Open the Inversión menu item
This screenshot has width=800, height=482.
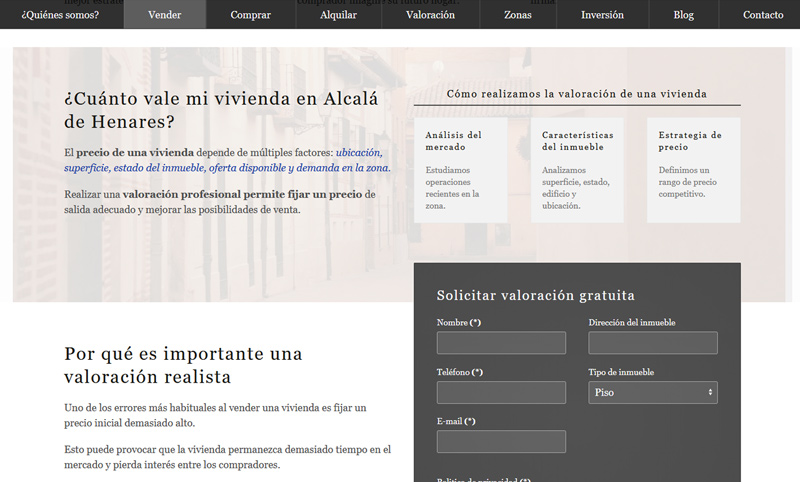click(603, 15)
